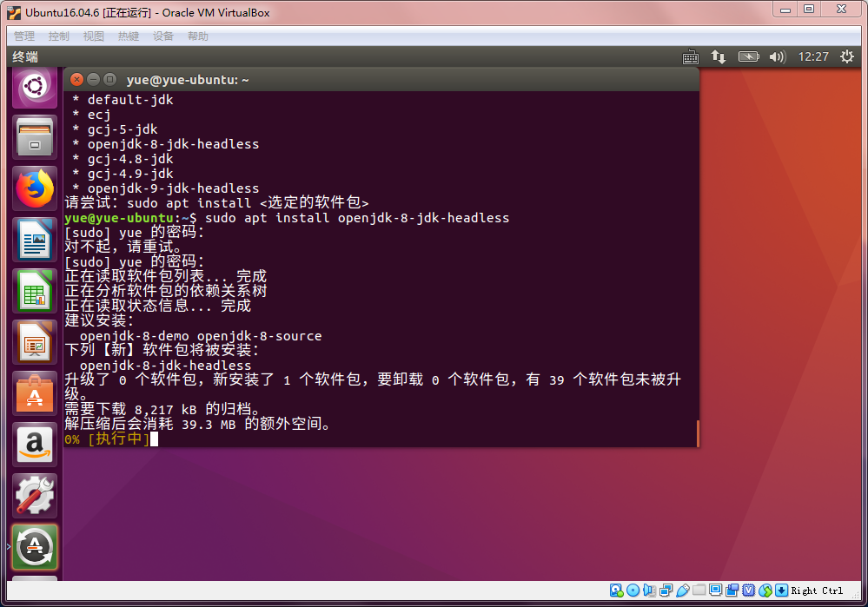868x607 pixels.
Task: Click the Right Ctrl host key label
Action: (817, 591)
